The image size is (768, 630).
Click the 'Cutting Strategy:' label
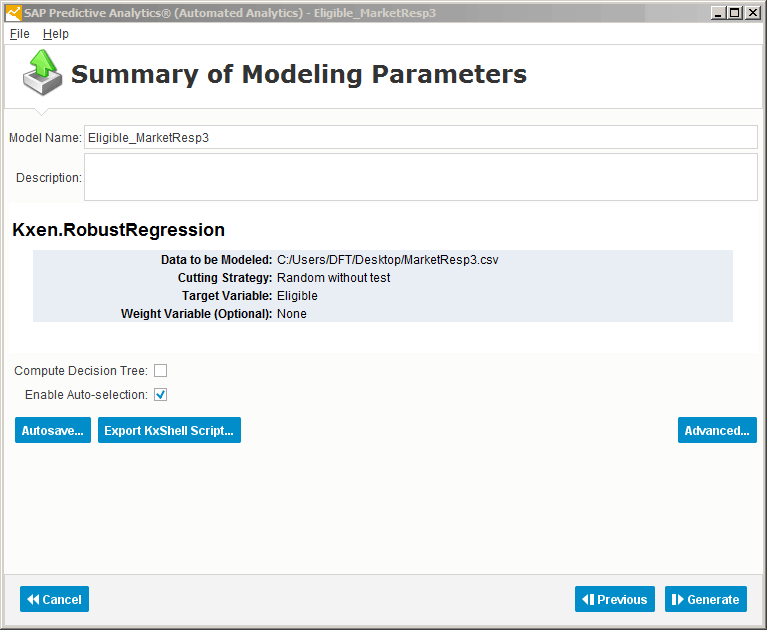(x=225, y=278)
